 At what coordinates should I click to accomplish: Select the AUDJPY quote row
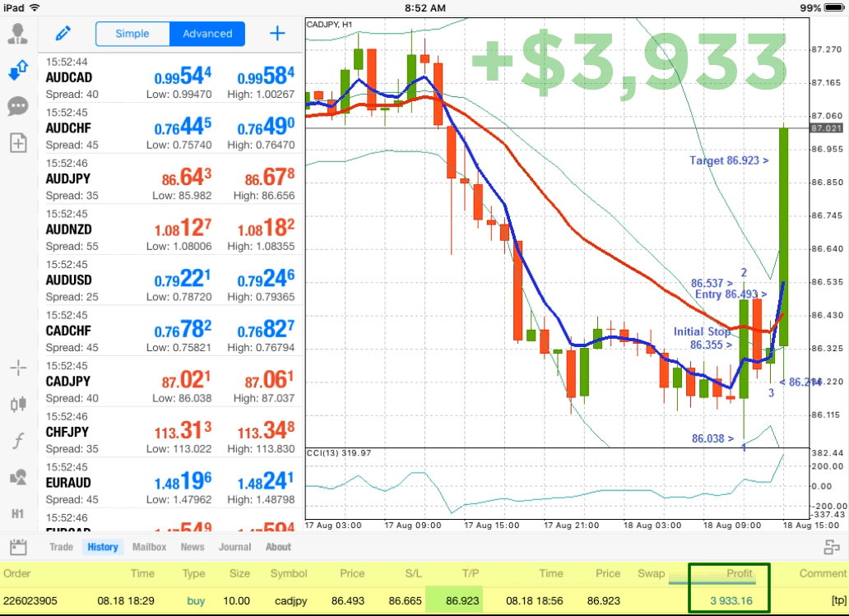tap(170, 179)
